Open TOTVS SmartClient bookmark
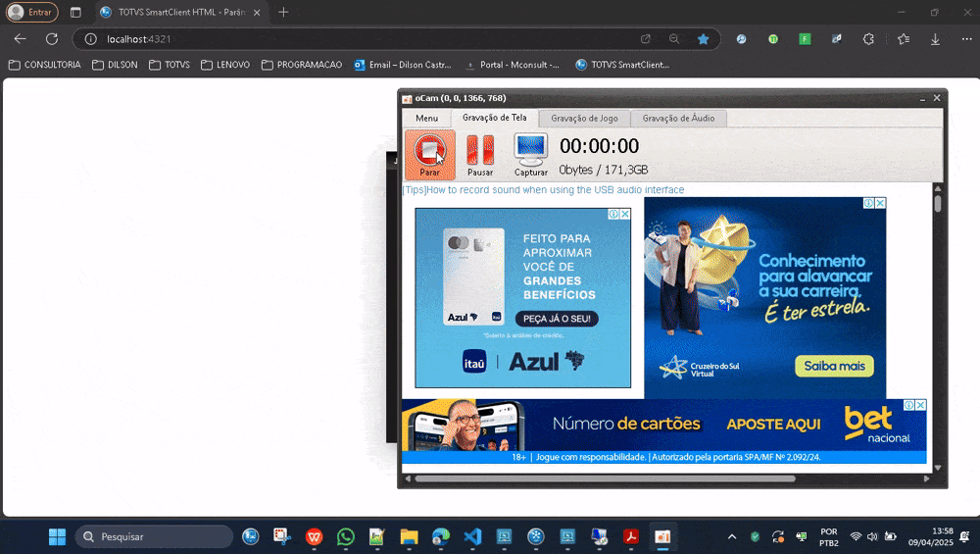This screenshot has width=980, height=554. [x=623, y=65]
